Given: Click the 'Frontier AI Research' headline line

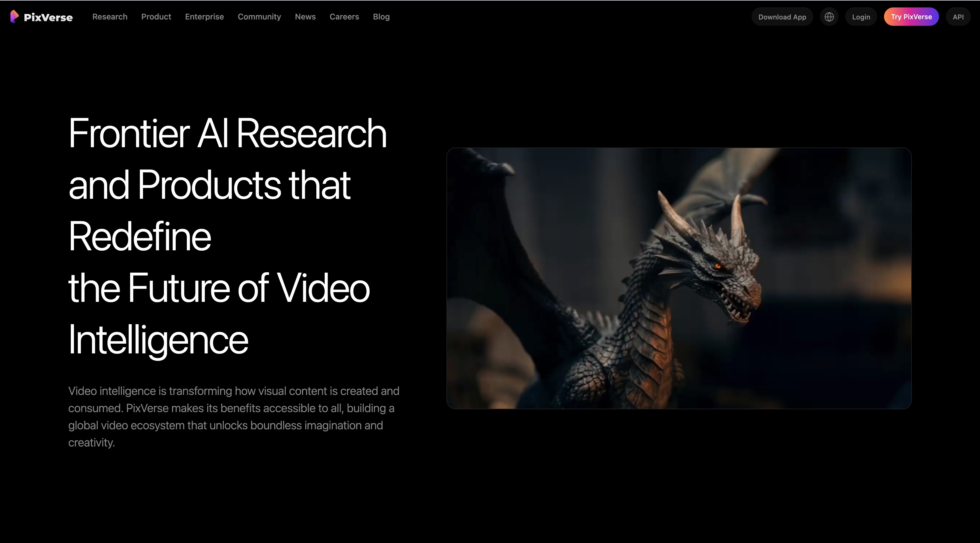Looking at the screenshot, I should (227, 133).
